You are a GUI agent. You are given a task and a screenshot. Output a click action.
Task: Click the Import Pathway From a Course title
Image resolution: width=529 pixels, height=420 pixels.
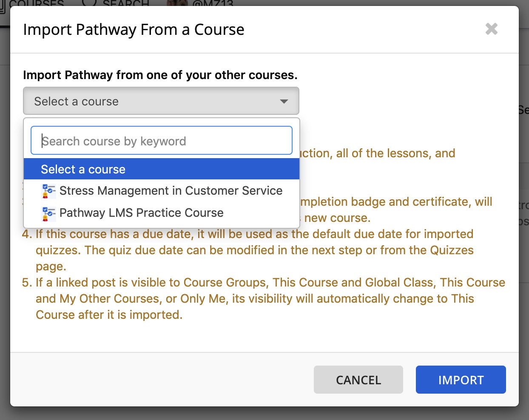(134, 30)
